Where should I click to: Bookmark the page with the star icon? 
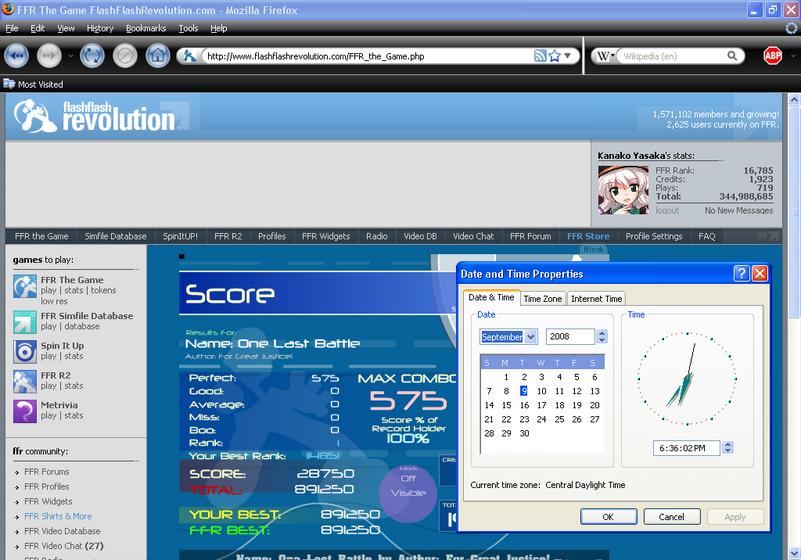pos(555,56)
